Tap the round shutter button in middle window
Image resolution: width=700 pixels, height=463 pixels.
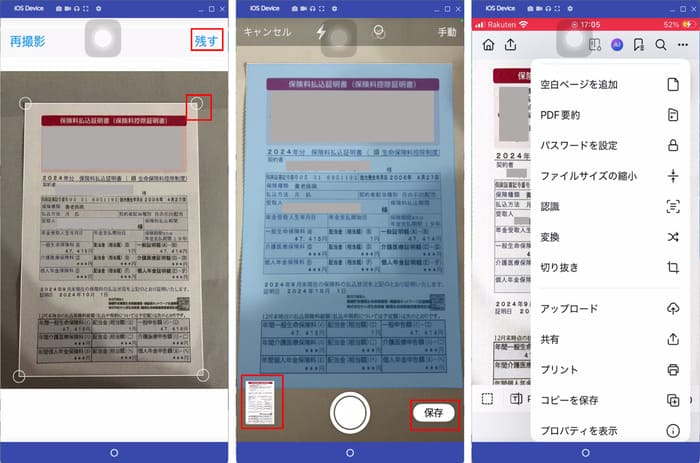(350, 413)
